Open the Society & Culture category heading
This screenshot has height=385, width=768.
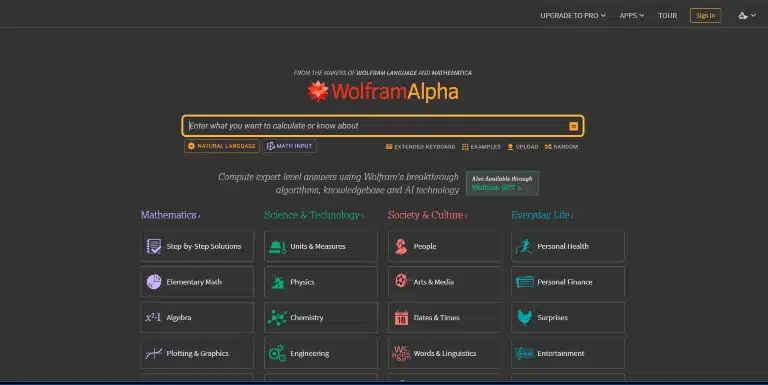pyautogui.click(x=427, y=215)
